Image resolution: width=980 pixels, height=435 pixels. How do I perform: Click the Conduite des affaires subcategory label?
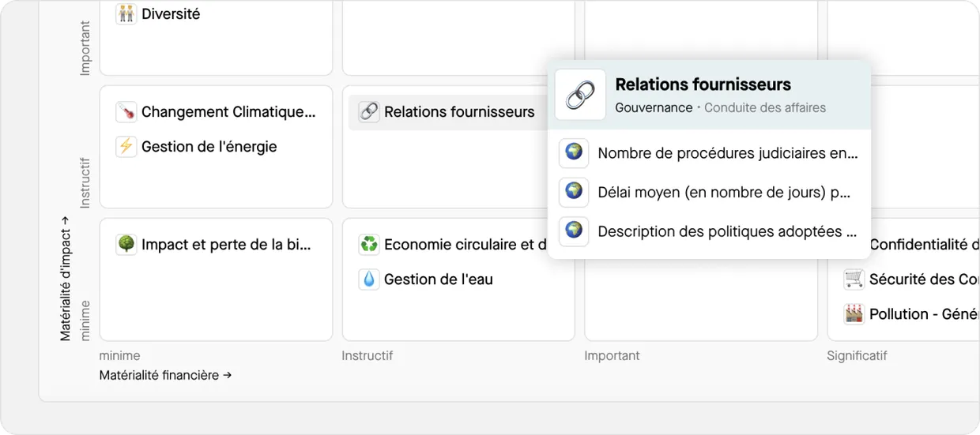(765, 108)
